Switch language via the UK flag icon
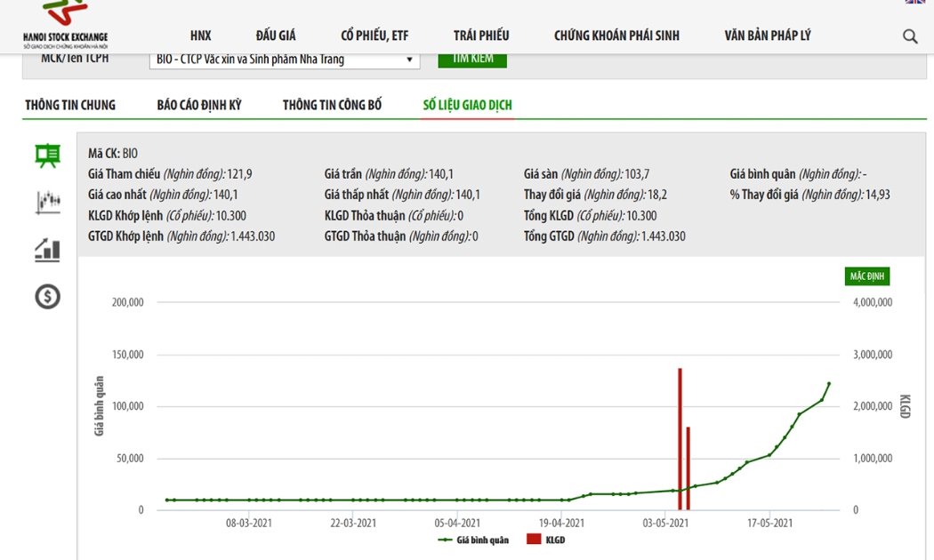The width and height of the screenshot is (934, 560). (x=915, y=2)
